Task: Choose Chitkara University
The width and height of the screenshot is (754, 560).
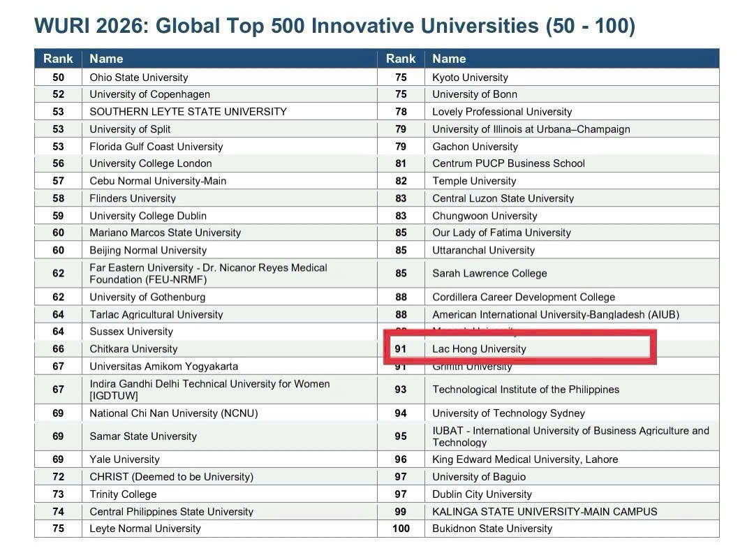Action: (x=133, y=349)
